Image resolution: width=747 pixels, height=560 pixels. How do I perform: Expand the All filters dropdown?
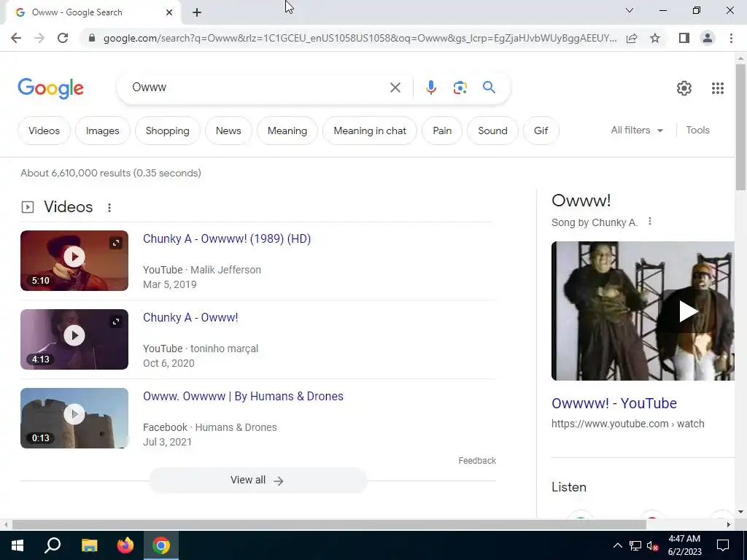pyautogui.click(x=637, y=130)
